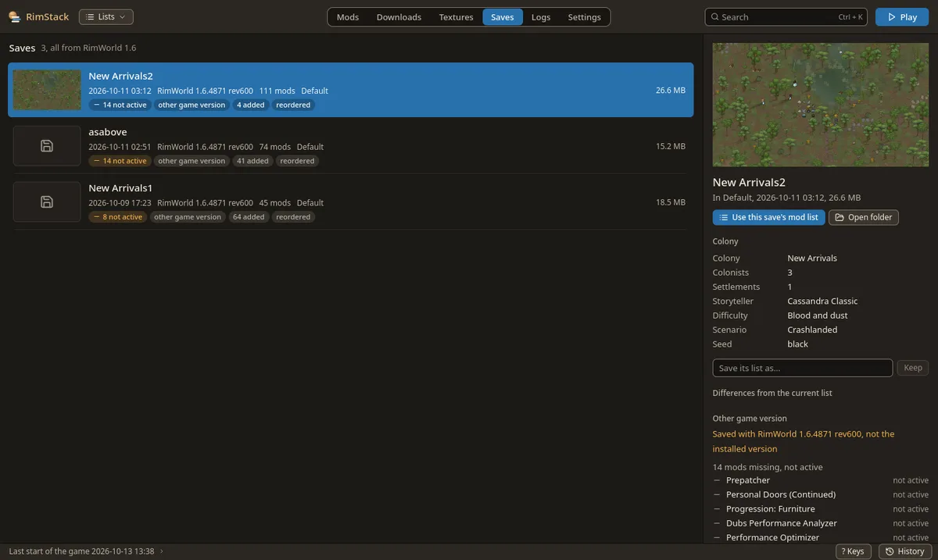Click asabove 'reordered' badge
This screenshot has width=938, height=560.
297,161
